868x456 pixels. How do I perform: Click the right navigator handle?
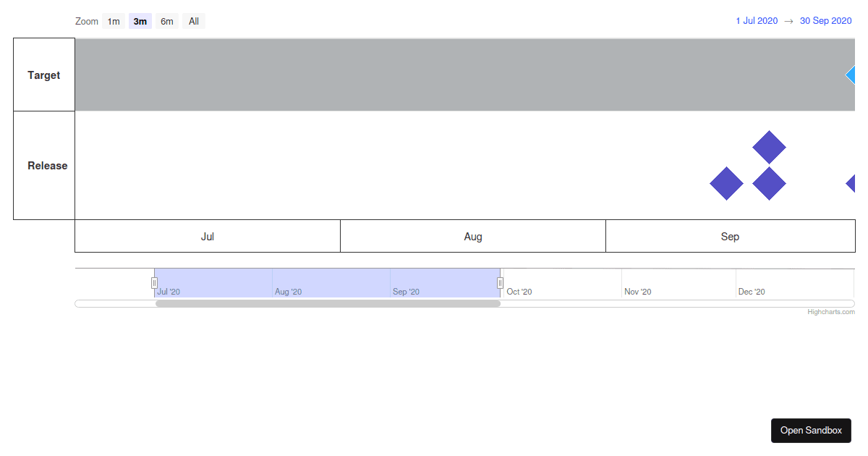tap(500, 283)
